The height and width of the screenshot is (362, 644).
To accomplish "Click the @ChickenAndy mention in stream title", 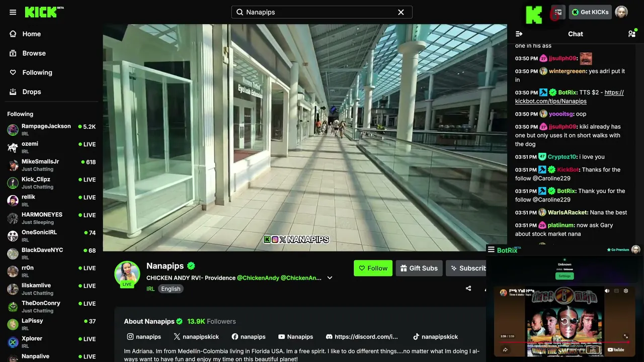I will 258,278.
